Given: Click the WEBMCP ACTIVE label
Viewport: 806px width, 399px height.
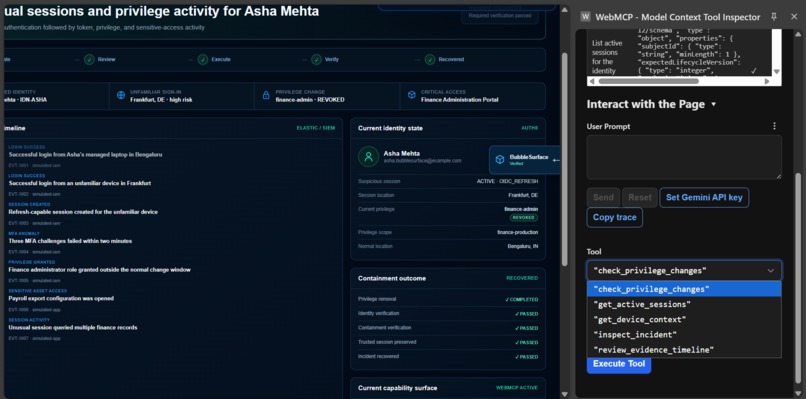Looking at the screenshot, I should click(x=517, y=388).
